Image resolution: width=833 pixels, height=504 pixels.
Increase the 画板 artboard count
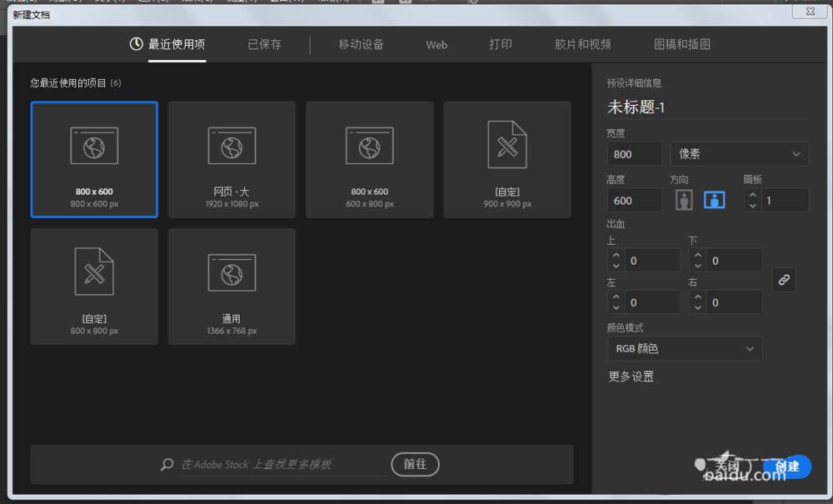(752, 196)
